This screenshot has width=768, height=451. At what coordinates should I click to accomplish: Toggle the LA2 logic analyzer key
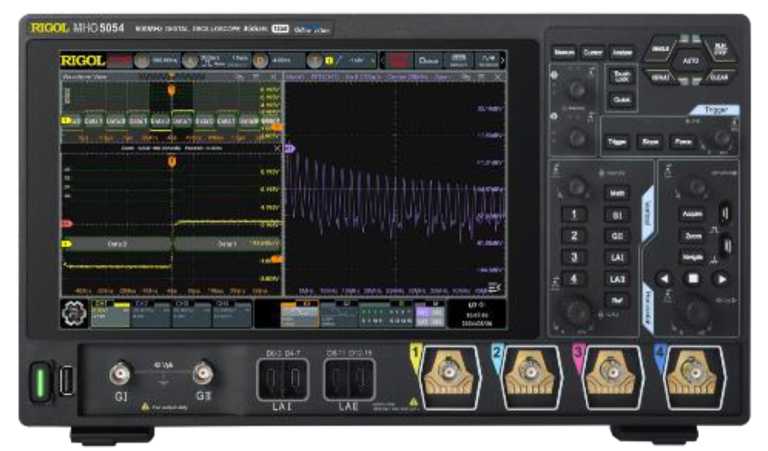(617, 279)
